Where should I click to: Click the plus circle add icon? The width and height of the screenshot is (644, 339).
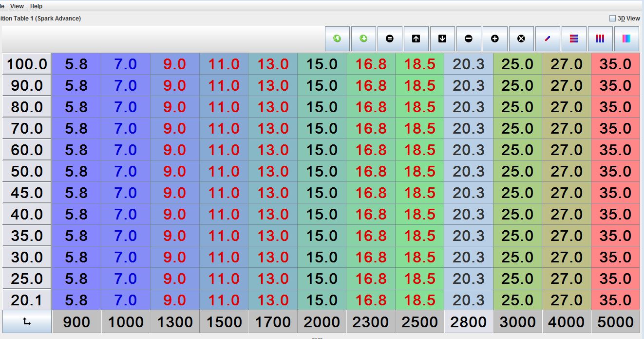495,39
